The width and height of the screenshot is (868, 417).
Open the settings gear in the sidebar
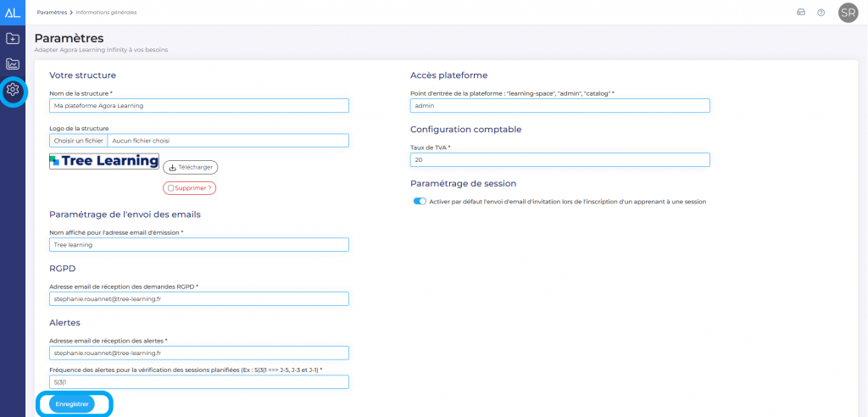13,90
